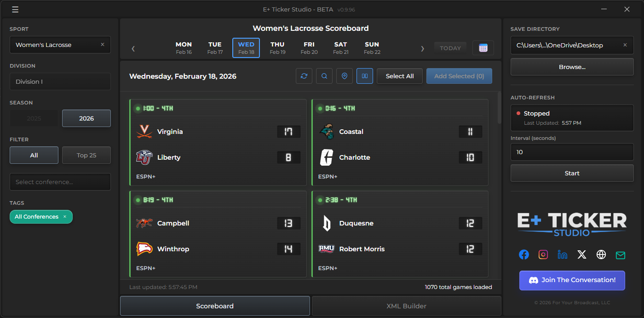Click Select All games

(x=400, y=76)
